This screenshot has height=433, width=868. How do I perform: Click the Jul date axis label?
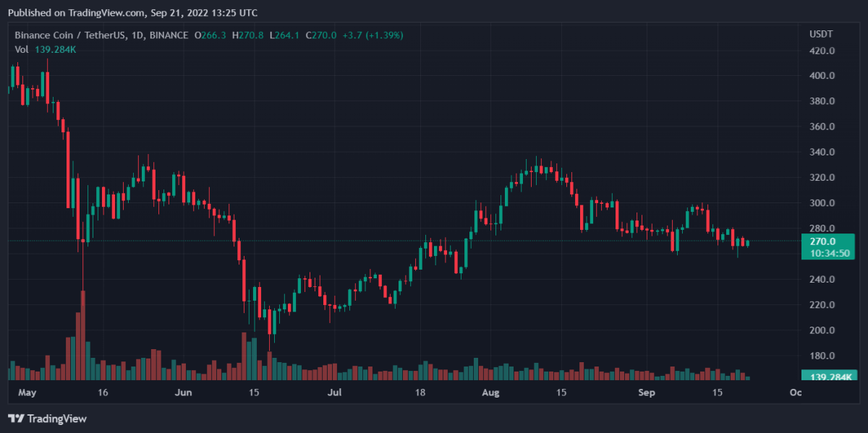coord(335,393)
